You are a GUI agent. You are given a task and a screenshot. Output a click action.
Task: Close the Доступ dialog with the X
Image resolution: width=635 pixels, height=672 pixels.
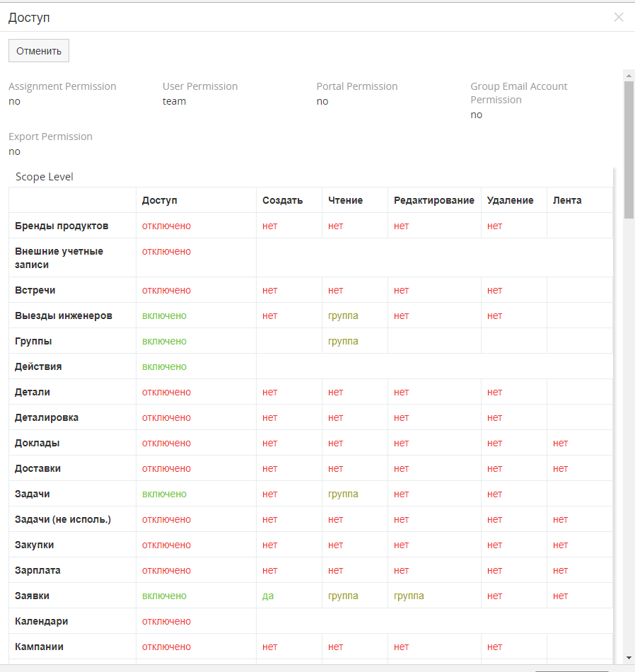pos(619,17)
